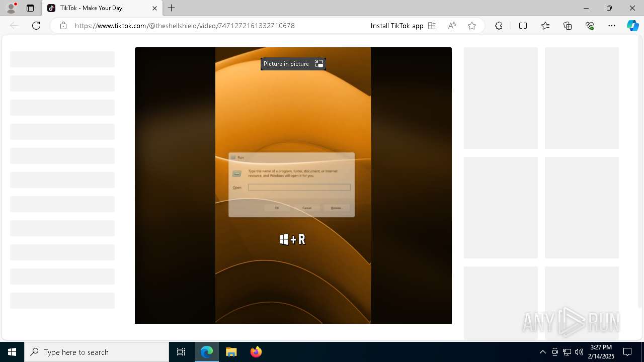Click the vertical page scrollbar
The height and width of the screenshot is (362, 644).
click(640, 171)
